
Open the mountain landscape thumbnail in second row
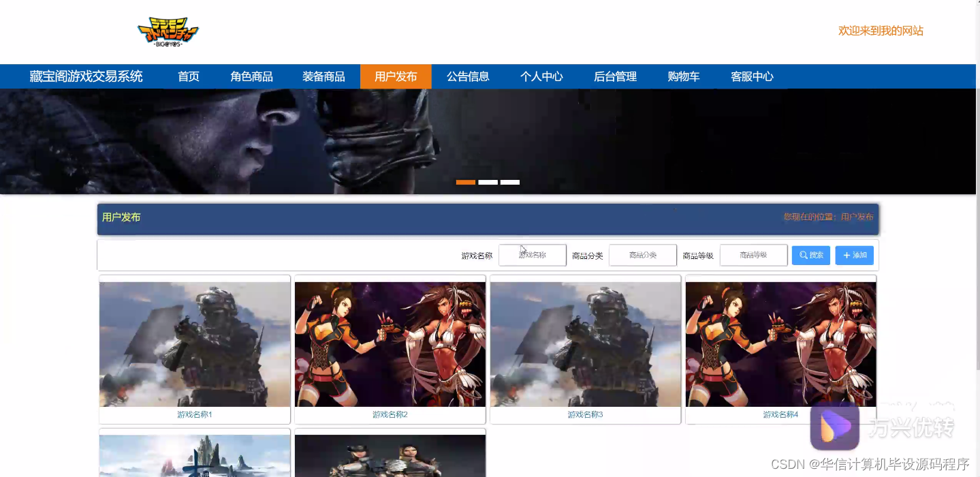(x=195, y=456)
